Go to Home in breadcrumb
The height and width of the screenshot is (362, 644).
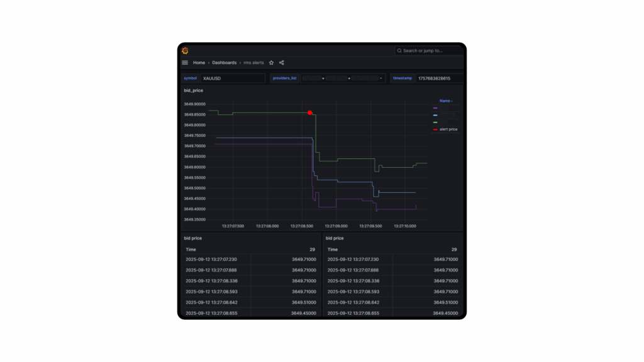pos(199,63)
